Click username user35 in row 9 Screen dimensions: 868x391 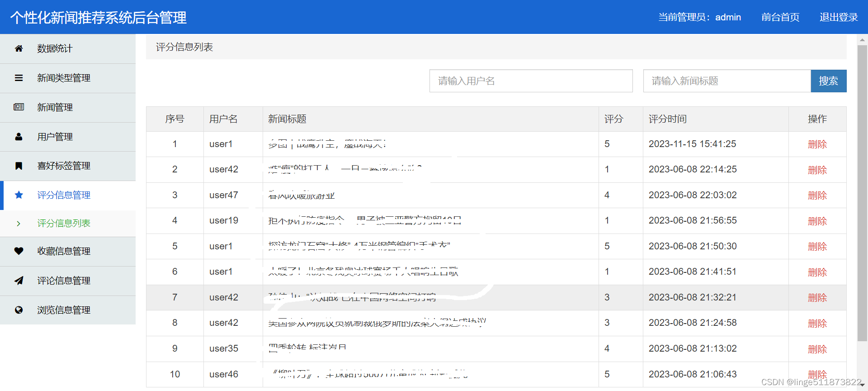(223, 348)
